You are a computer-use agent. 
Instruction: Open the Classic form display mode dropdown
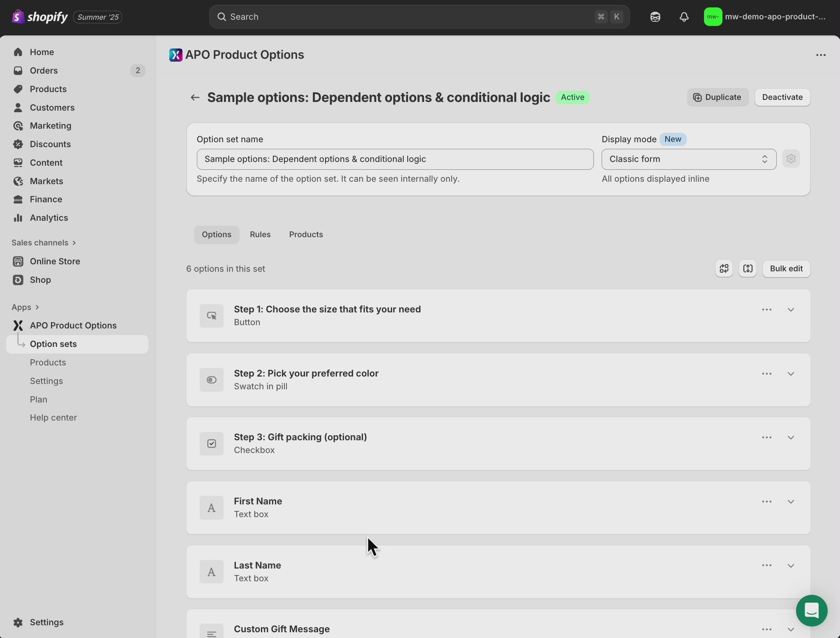[x=688, y=159]
